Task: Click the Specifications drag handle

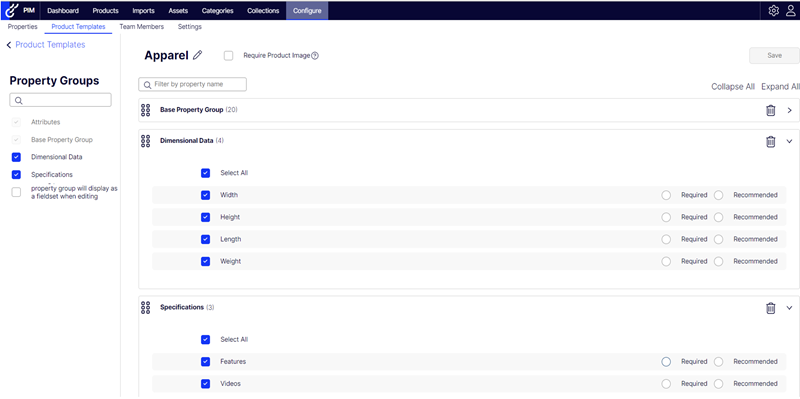Action: pos(145,308)
